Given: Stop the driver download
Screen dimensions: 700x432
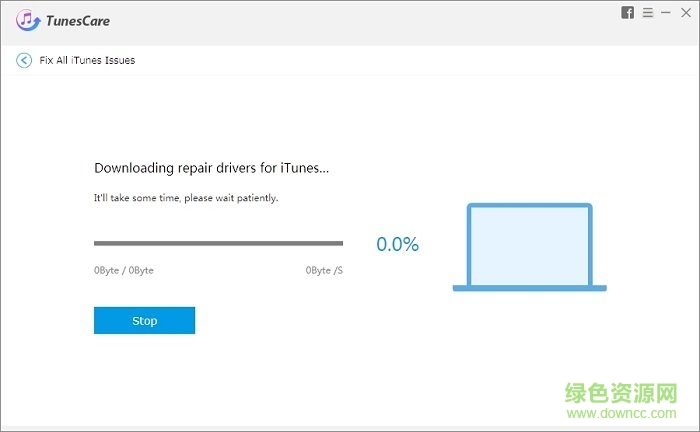Looking at the screenshot, I should [x=144, y=321].
